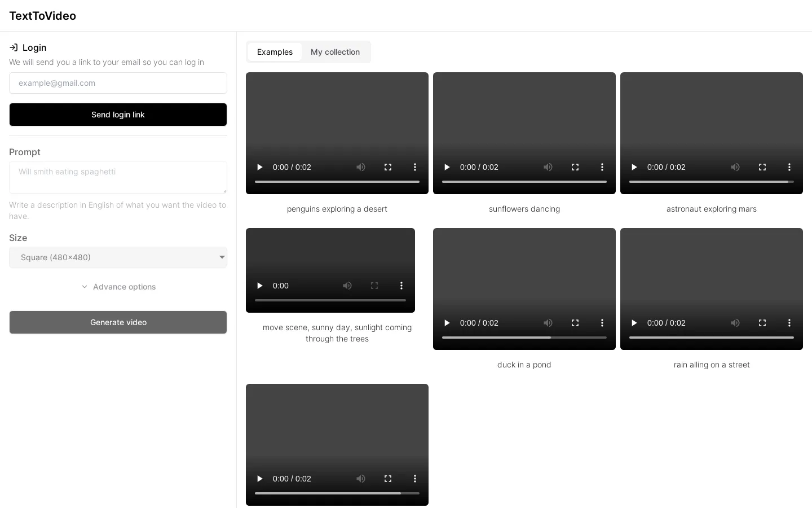Play the astronaut exploring mars video
Image resolution: width=812 pixels, height=508 pixels.
(634, 167)
